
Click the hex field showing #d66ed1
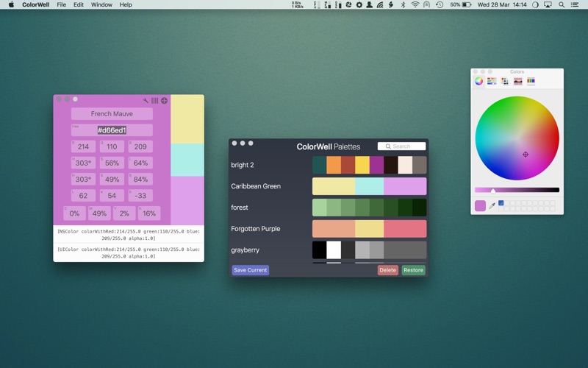pos(112,130)
